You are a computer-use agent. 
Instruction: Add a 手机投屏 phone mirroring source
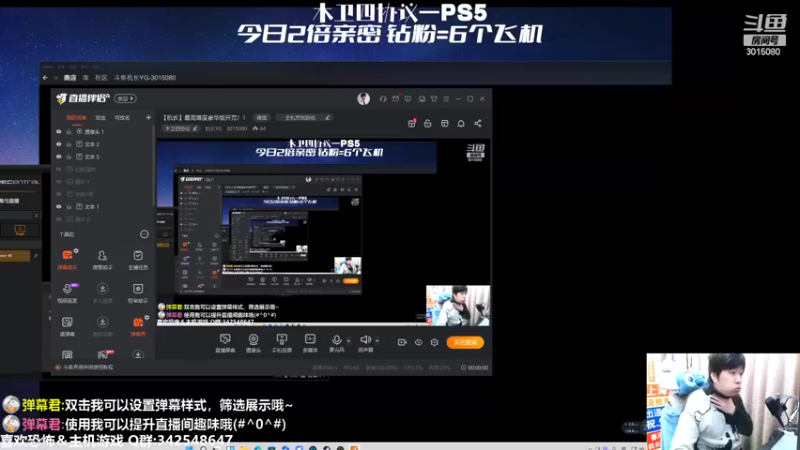[282, 343]
